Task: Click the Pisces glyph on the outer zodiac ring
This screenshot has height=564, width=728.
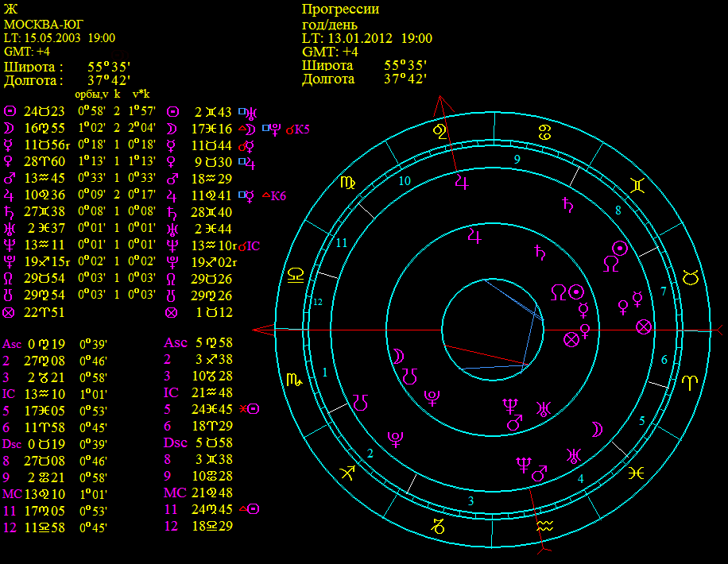Action: pos(636,473)
